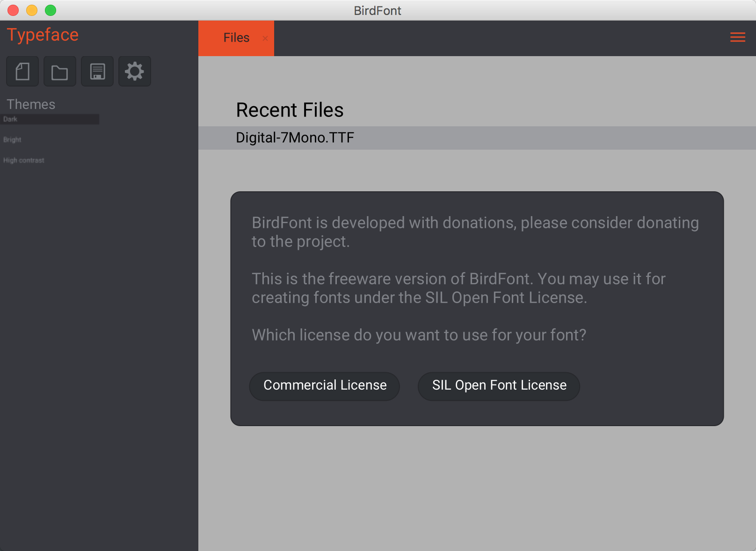This screenshot has height=551, width=756.
Task: Collapse the Typeface section header
Action: click(43, 35)
